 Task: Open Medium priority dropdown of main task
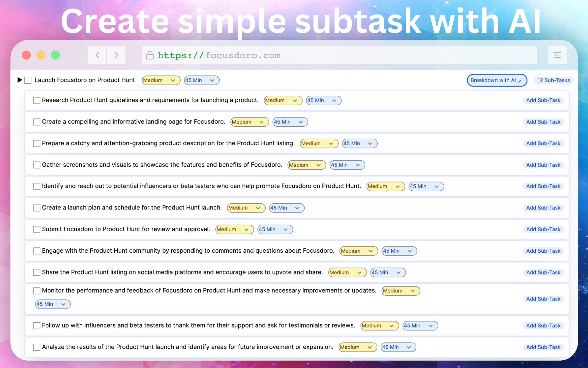pos(161,80)
